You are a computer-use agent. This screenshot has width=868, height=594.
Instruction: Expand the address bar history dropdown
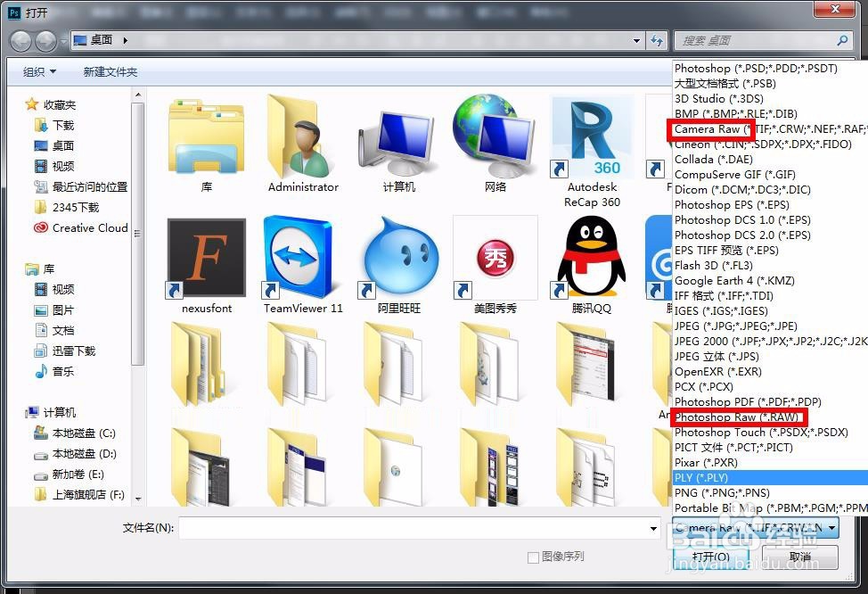pyautogui.click(x=636, y=40)
